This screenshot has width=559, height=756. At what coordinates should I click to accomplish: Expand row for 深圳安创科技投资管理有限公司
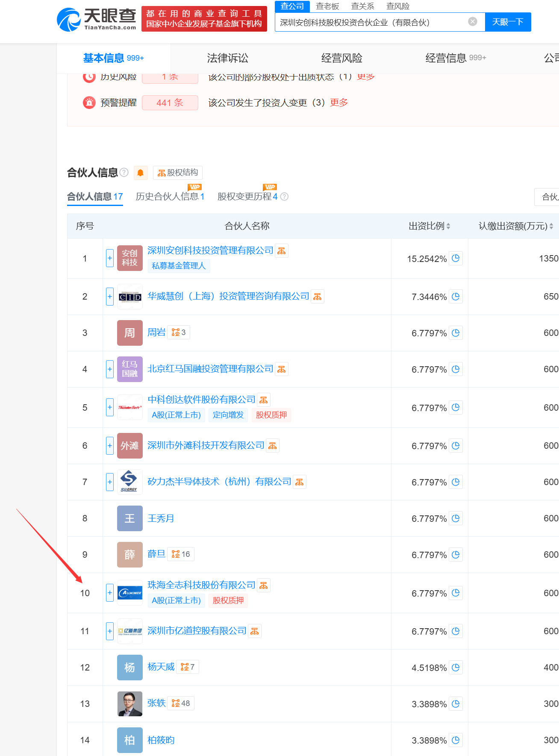coord(110,258)
